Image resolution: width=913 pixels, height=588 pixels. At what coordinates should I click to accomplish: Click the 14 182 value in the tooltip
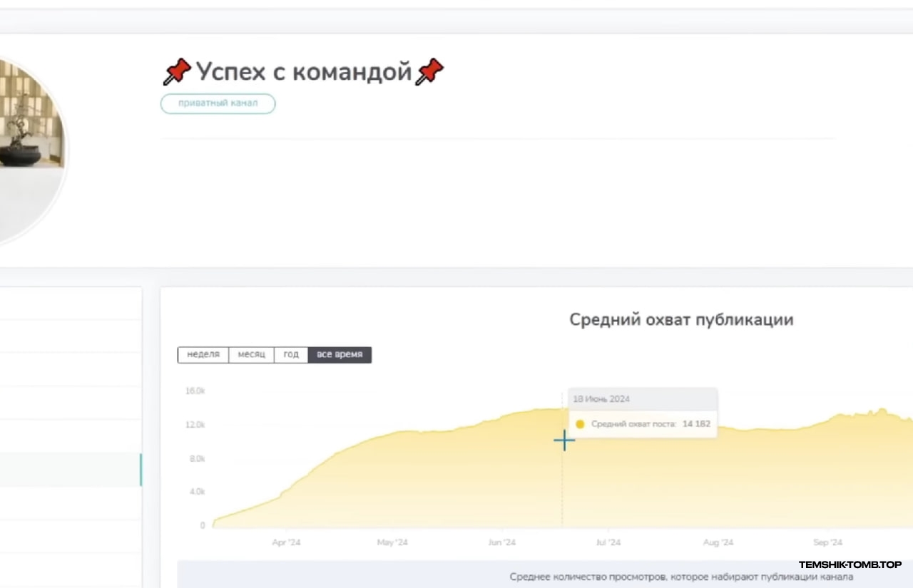tap(696, 424)
